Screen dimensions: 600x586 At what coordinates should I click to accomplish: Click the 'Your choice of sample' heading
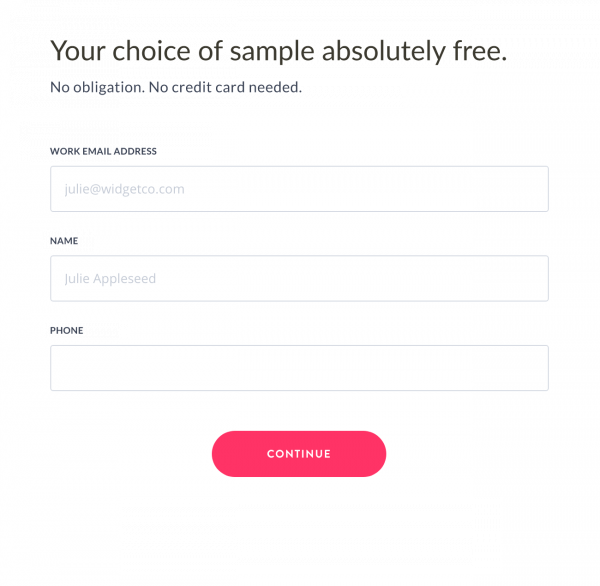click(x=278, y=51)
